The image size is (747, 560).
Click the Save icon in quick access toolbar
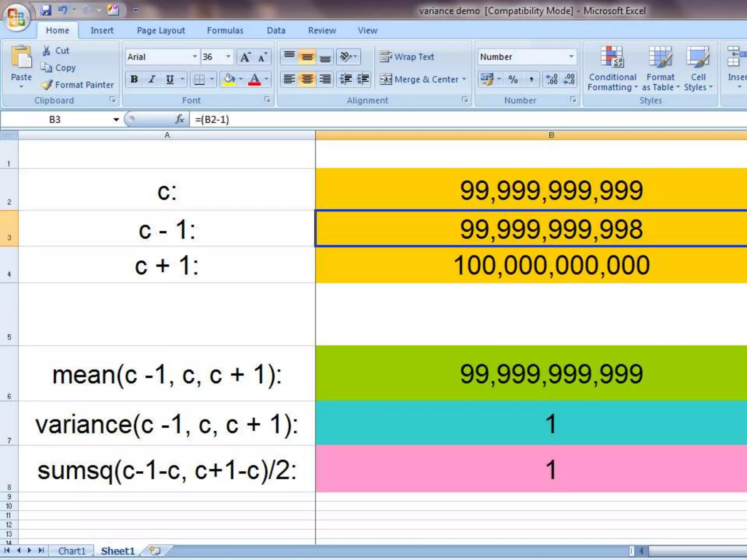[46, 10]
